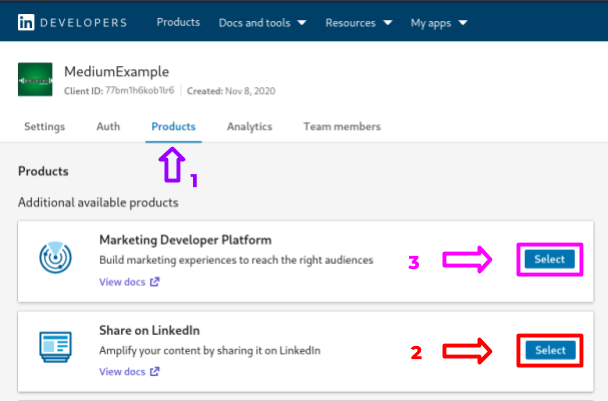Open the Products menu in top navigation

[x=179, y=22]
